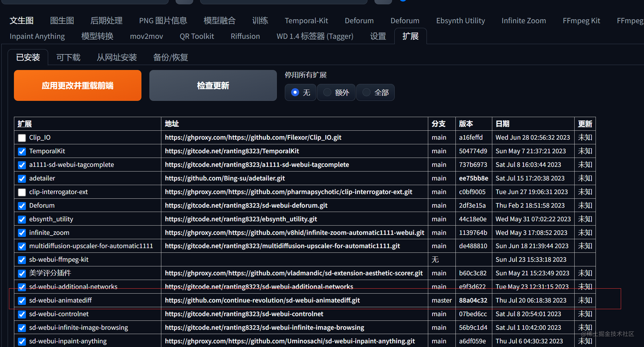Screen dimensions: 644x347
Task: Open WD 1.4 标签器 (Tagger) tab
Action: coord(315,36)
